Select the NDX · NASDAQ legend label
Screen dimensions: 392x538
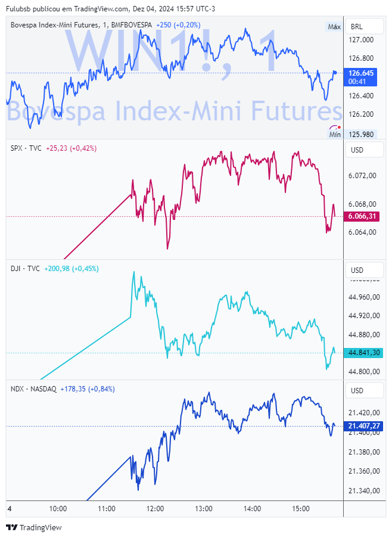33,389
